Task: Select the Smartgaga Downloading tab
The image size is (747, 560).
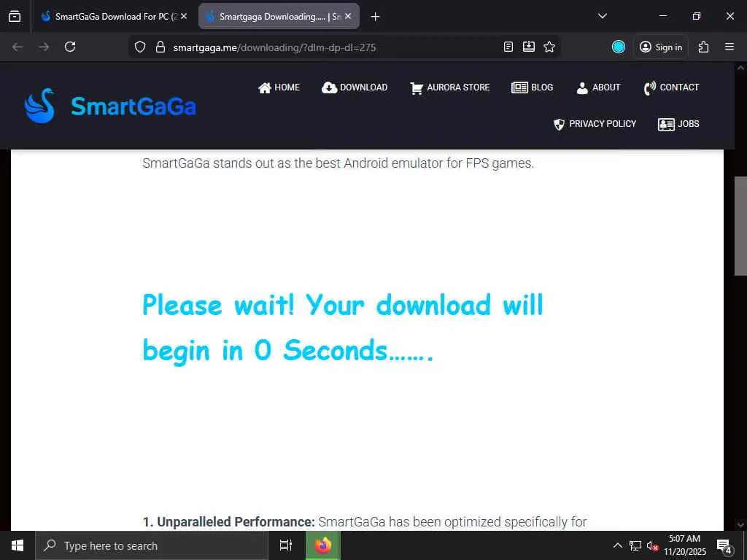Action: point(279,16)
